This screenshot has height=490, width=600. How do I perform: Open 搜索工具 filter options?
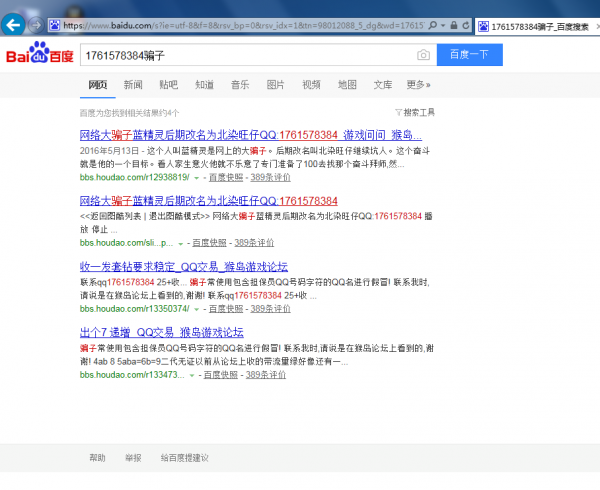415,112
